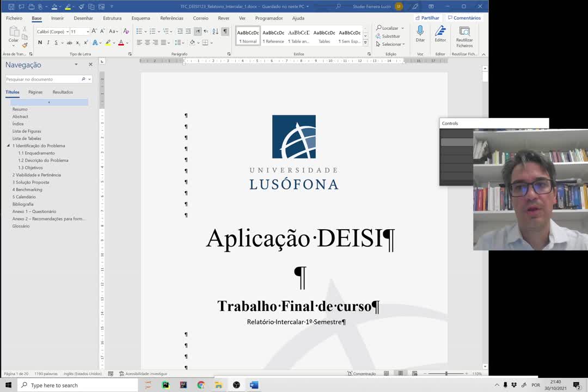Image resolution: width=588 pixels, height=392 pixels.
Task: Open Reutilizar Ficheiros pane
Action: pos(464,37)
